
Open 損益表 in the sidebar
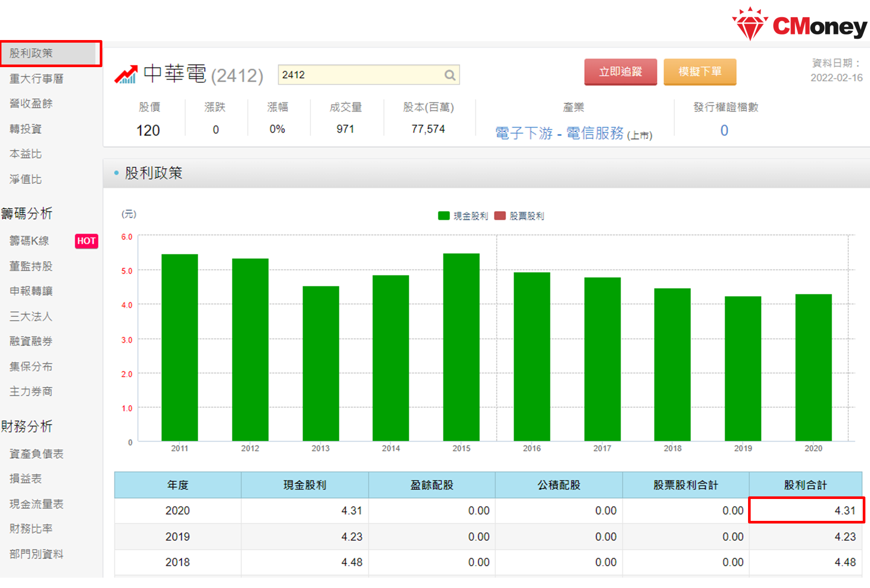pyautogui.click(x=25, y=479)
